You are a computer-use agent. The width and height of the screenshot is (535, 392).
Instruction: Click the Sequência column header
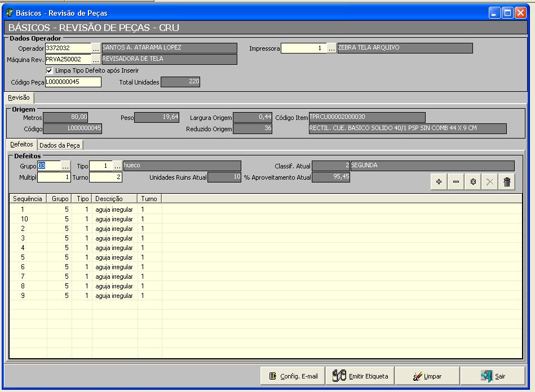[x=28, y=198]
